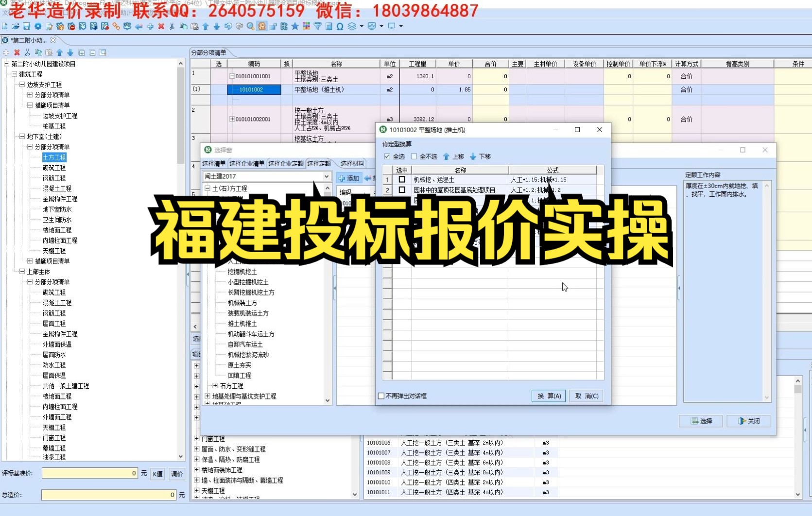Switch to 选择清单 tab
The height and width of the screenshot is (516, 812).
tap(214, 163)
